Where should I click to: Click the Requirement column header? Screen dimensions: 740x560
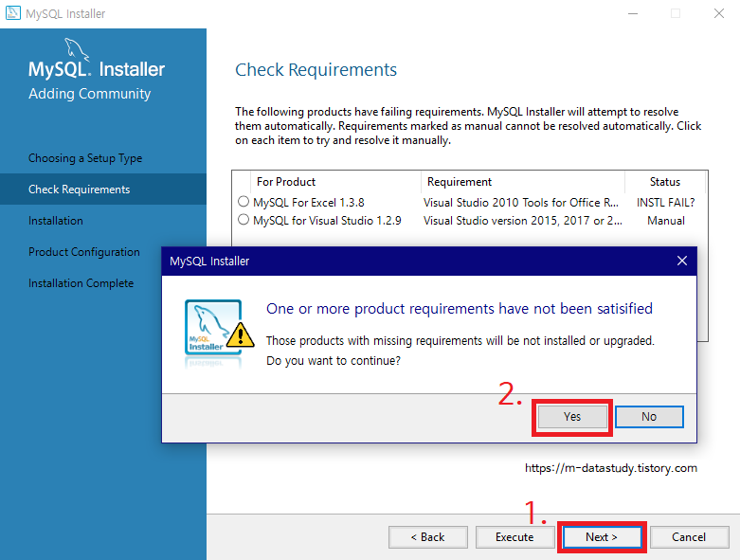522,182
